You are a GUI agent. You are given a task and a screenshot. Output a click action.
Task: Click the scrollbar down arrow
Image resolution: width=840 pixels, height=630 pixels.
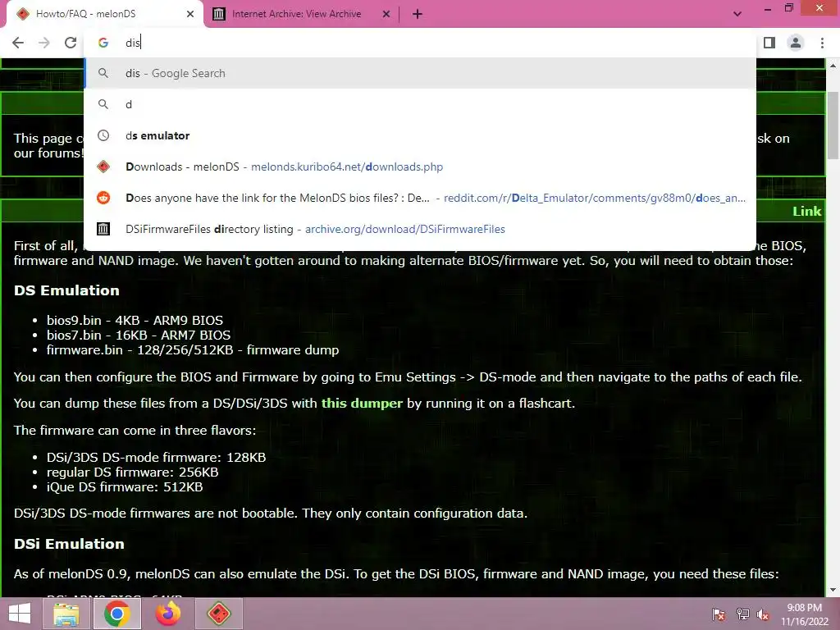[833, 590]
